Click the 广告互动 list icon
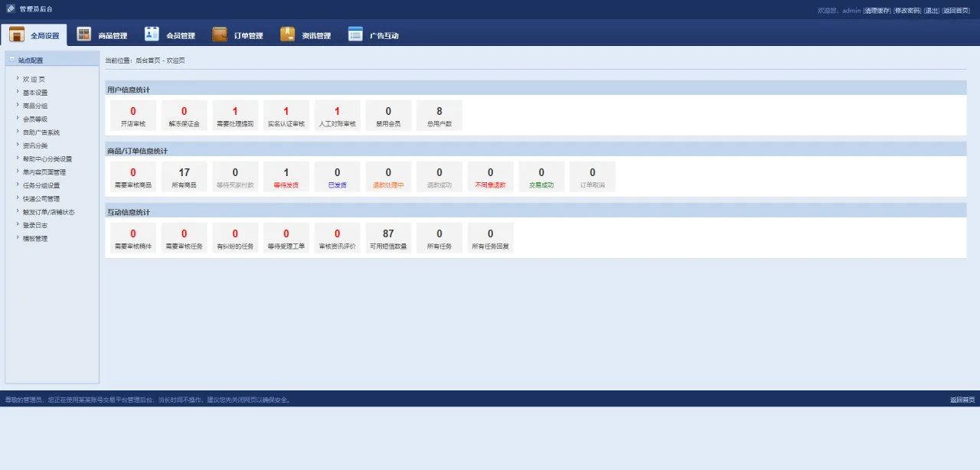980x470 pixels. pyautogui.click(x=355, y=34)
